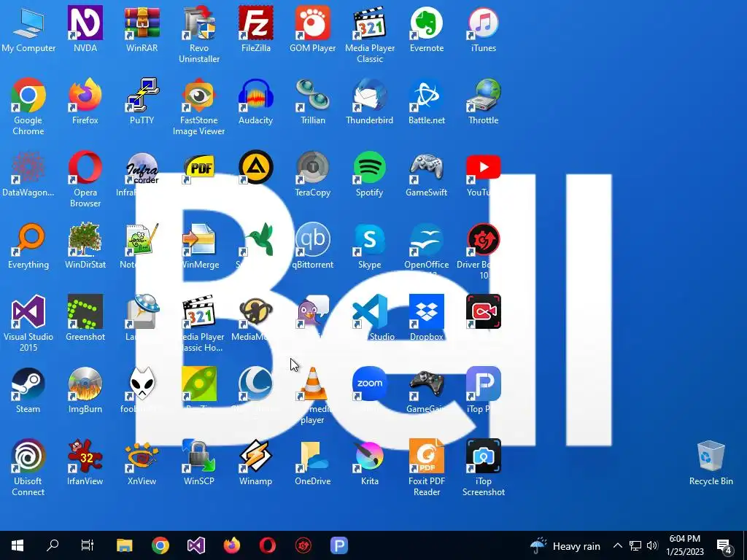Click the TeraCopy desktop shortcut

tap(312, 168)
